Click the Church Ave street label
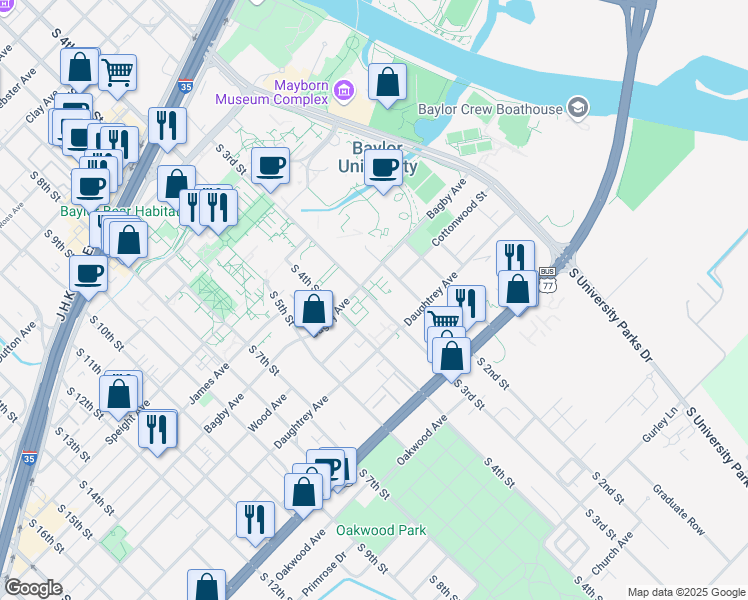The height and width of the screenshot is (600, 748). pyautogui.click(x=612, y=553)
